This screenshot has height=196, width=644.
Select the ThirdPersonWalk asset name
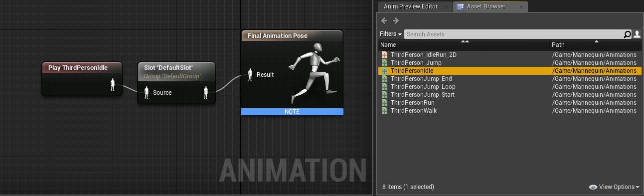(414, 111)
